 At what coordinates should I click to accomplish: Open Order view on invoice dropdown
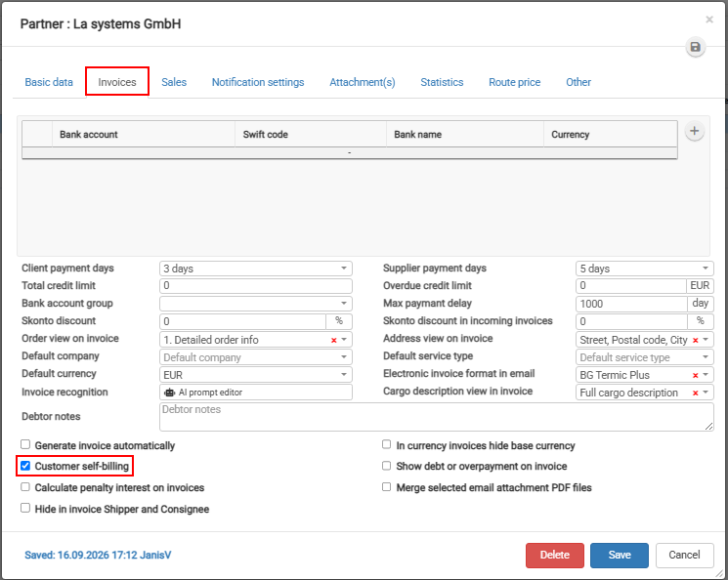coord(344,340)
